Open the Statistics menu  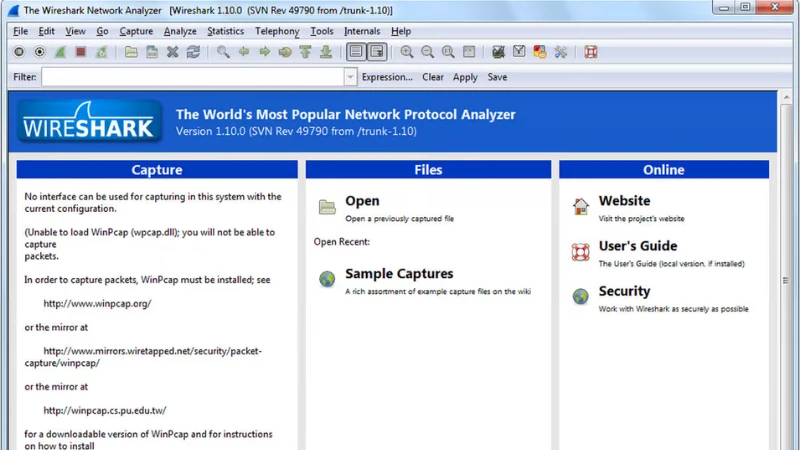tap(225, 31)
